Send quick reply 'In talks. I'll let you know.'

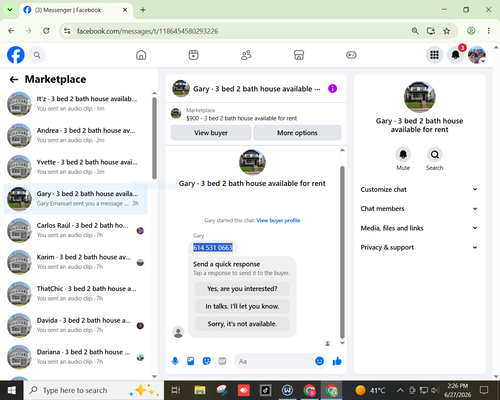242,306
